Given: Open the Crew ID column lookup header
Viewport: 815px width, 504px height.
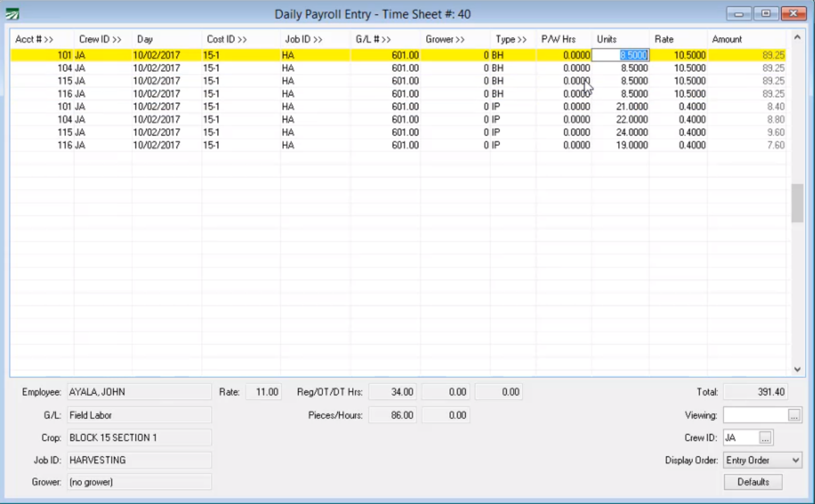Looking at the screenshot, I should (100, 39).
